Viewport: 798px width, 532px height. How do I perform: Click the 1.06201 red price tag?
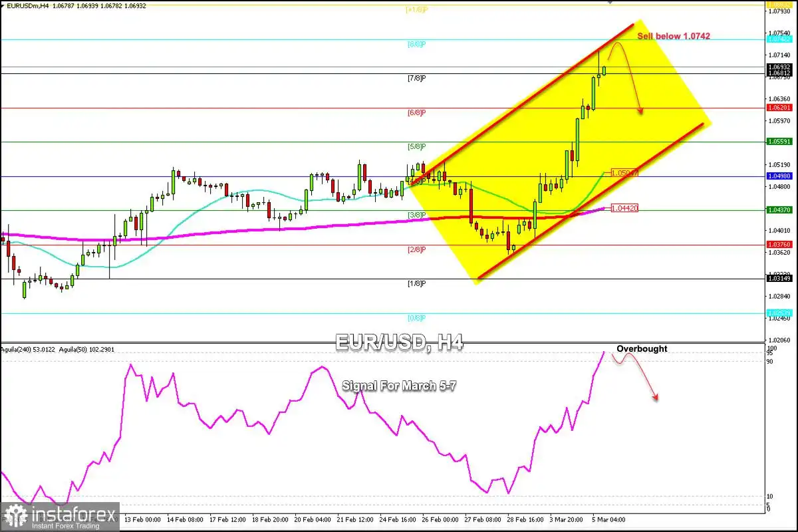tap(780, 108)
